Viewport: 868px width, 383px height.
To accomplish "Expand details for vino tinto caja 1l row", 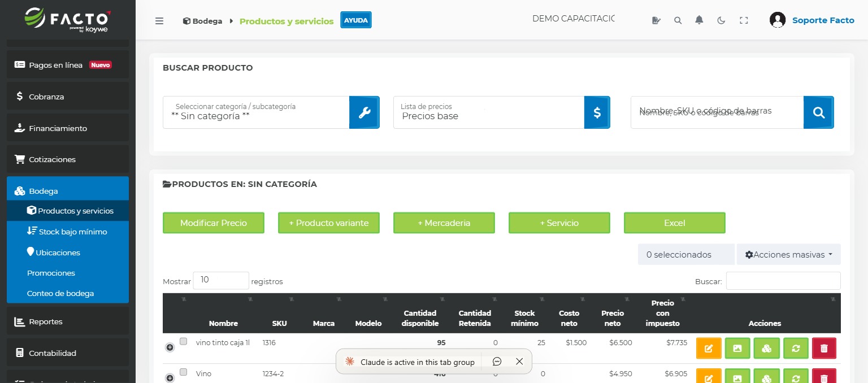I will (170, 347).
